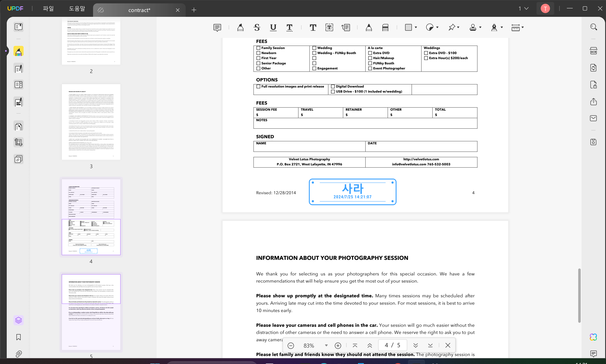The width and height of the screenshot is (606, 364).
Task: Check the Event Photographer checkbox
Action: pyautogui.click(x=370, y=68)
